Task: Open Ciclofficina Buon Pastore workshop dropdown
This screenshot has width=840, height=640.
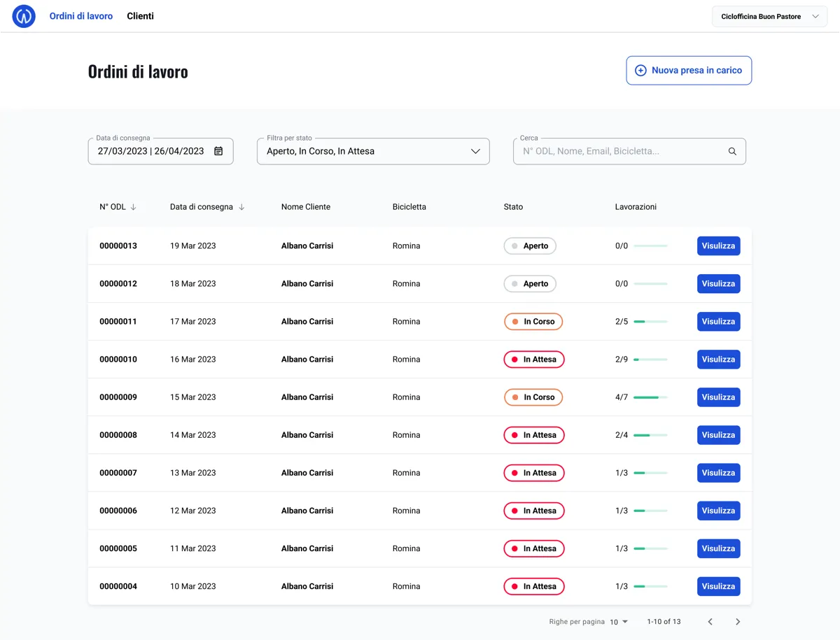Action: 769,16
